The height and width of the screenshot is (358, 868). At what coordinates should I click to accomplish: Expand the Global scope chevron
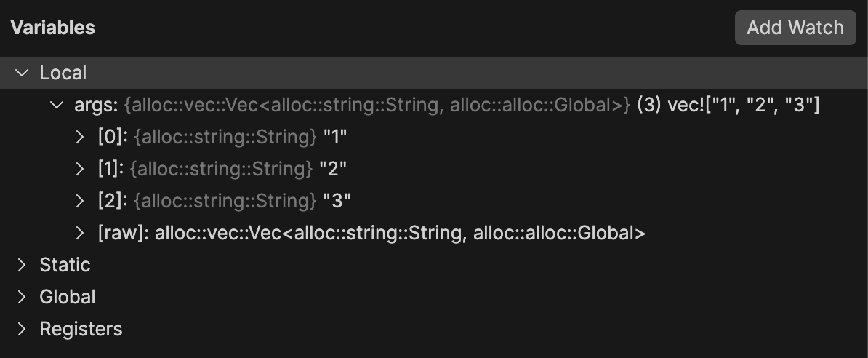(x=23, y=297)
